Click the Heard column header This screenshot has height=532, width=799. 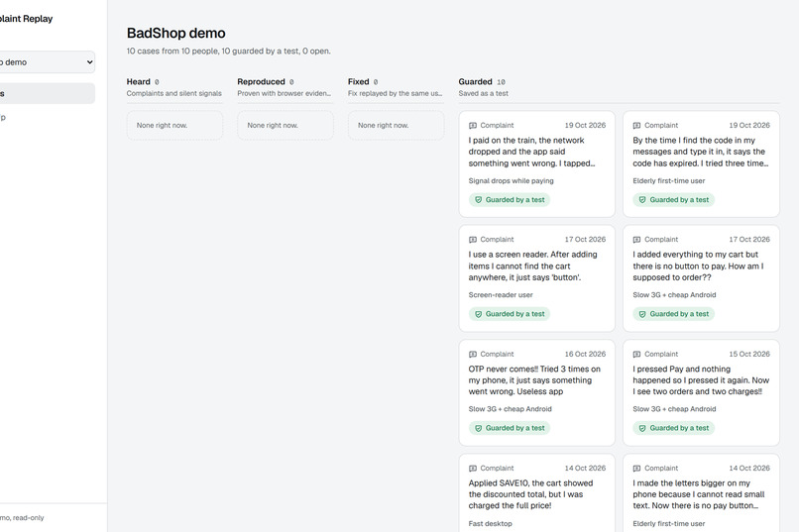pos(138,81)
